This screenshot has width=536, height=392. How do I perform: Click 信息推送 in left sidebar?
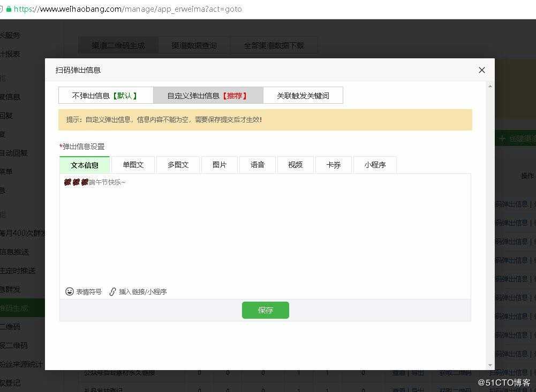[x=14, y=252]
